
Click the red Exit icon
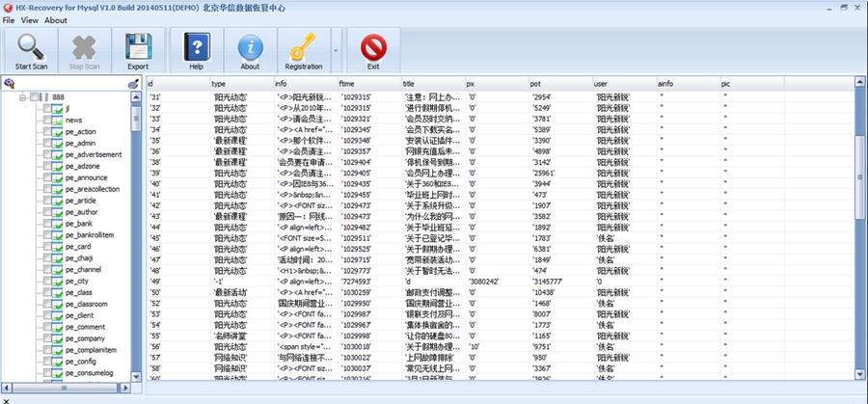pos(373,47)
